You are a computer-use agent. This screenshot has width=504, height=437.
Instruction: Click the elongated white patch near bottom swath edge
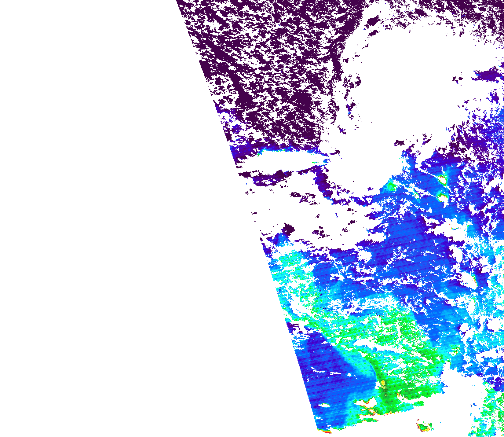pos(324,406)
